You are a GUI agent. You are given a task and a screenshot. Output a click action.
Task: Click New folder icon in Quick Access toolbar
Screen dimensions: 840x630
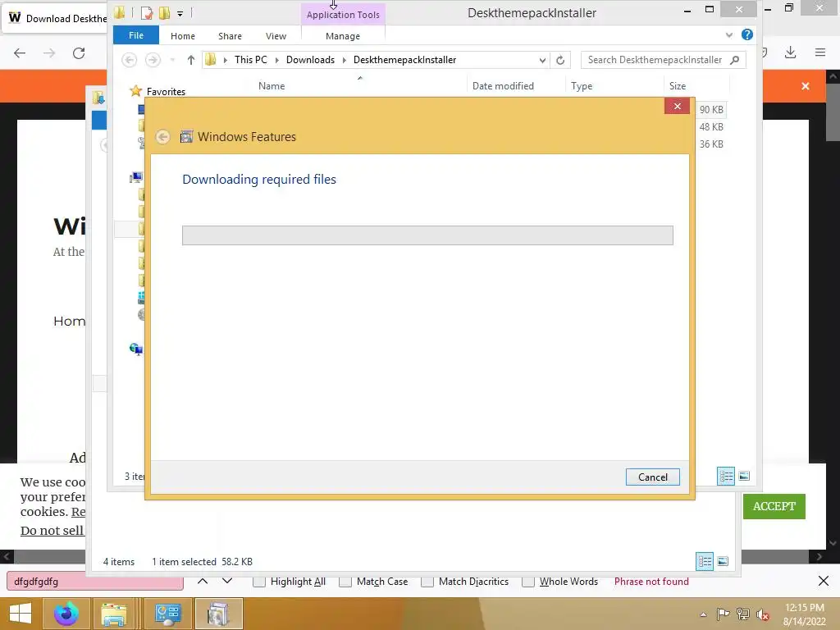click(x=164, y=13)
